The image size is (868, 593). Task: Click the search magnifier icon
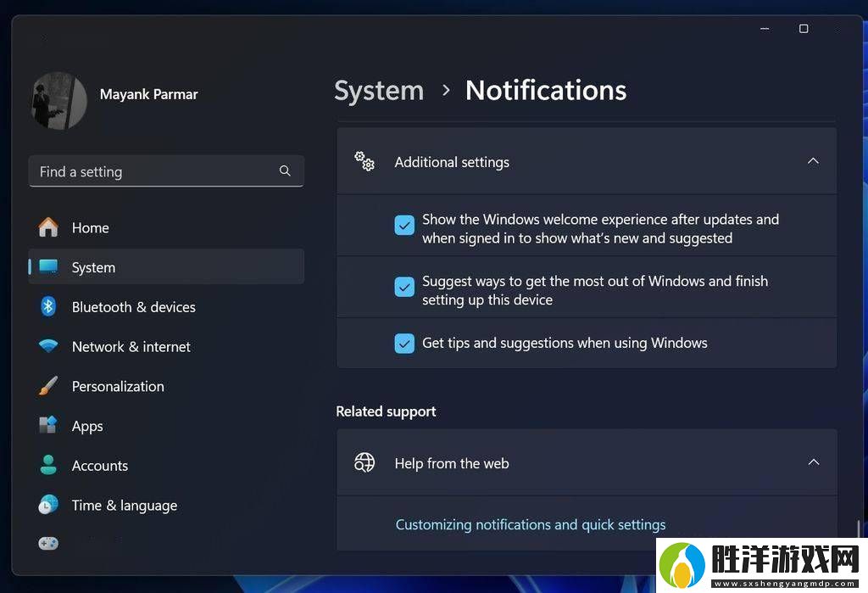(285, 171)
